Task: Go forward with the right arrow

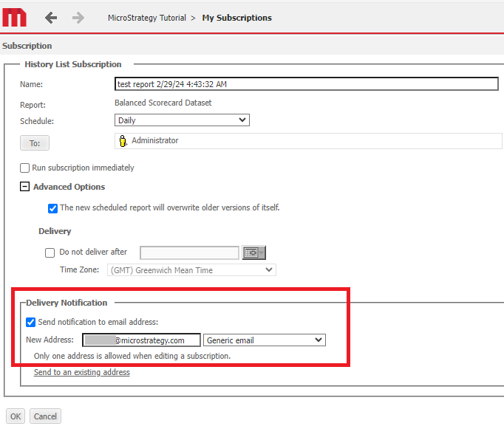Action: [x=78, y=18]
